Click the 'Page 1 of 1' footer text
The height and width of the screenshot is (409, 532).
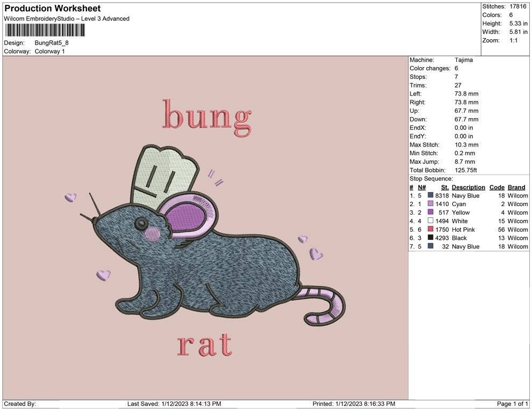click(x=513, y=404)
